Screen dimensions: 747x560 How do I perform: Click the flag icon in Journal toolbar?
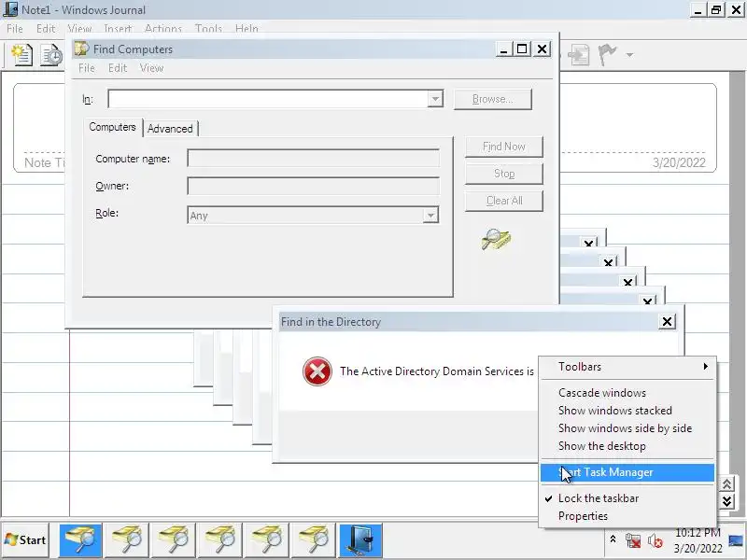(x=607, y=54)
